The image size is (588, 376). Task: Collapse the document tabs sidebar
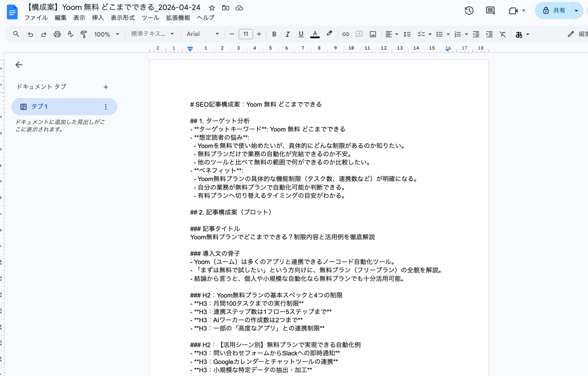[x=19, y=65]
